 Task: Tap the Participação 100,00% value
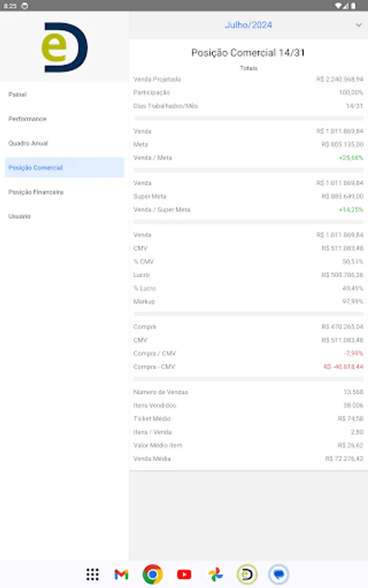point(351,93)
